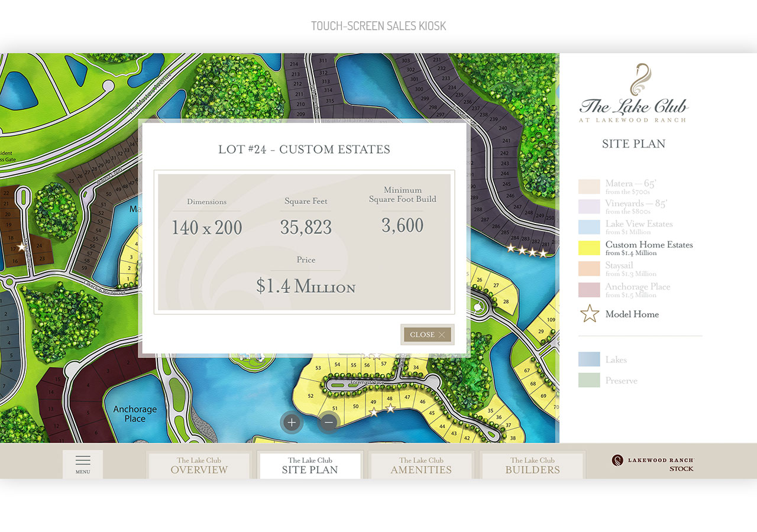Zoom in the map with plus button
757x532 pixels.
pyautogui.click(x=291, y=422)
